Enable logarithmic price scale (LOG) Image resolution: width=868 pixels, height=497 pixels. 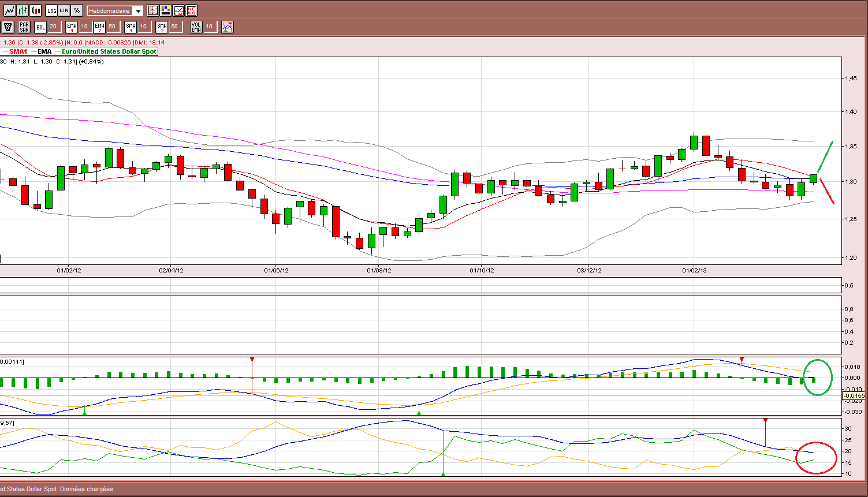point(52,10)
